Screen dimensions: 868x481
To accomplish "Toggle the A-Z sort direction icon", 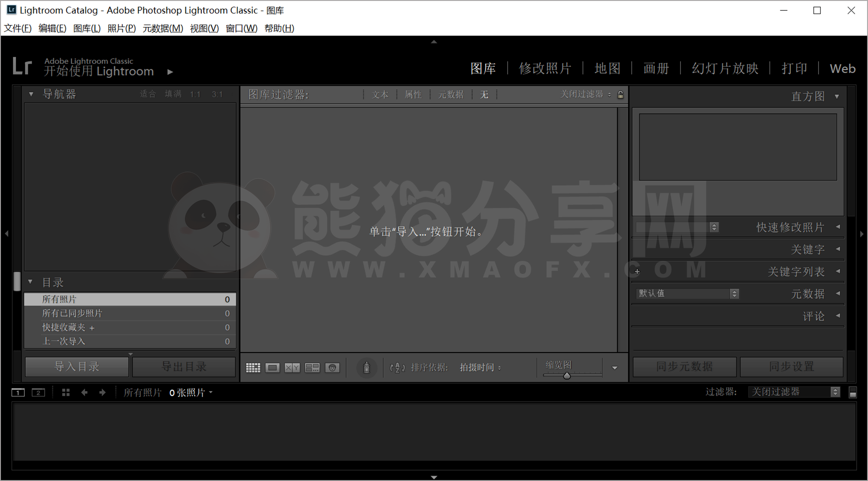I will (x=397, y=368).
